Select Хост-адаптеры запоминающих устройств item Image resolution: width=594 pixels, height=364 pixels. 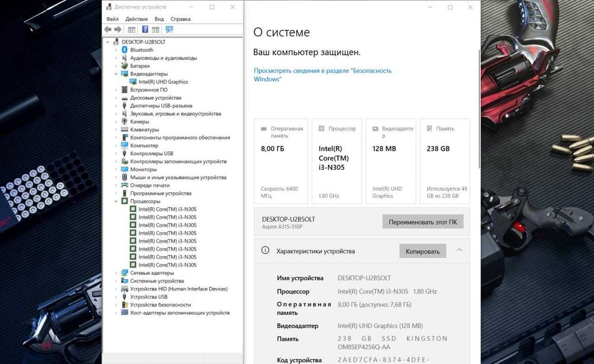[180, 312]
